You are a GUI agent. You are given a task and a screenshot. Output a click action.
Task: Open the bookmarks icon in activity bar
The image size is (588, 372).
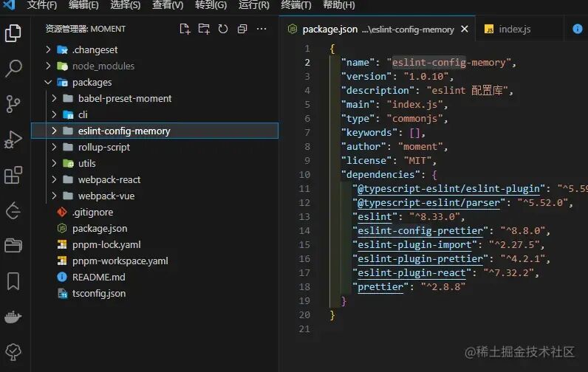tap(13, 281)
